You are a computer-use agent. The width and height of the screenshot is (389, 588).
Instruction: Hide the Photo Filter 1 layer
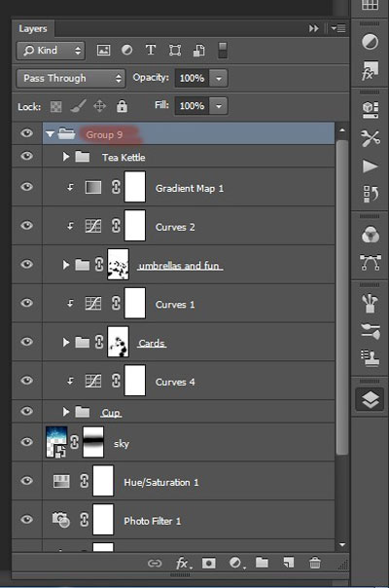pyautogui.click(x=26, y=520)
